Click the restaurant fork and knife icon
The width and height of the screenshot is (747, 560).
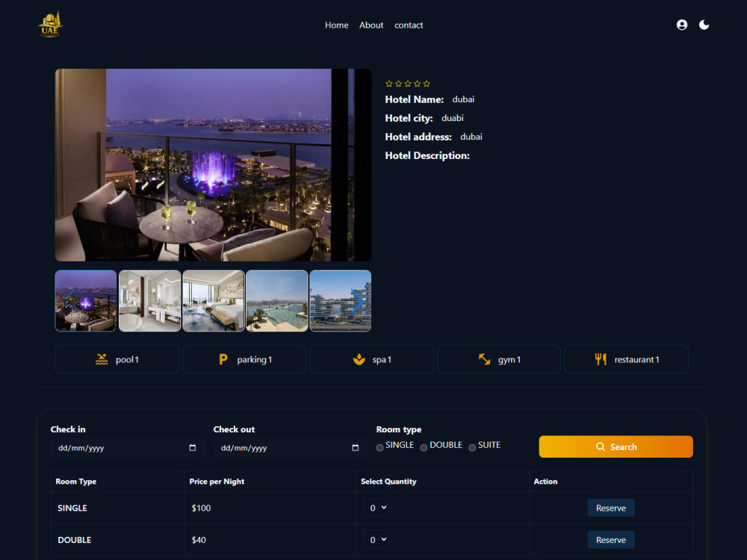pos(601,360)
